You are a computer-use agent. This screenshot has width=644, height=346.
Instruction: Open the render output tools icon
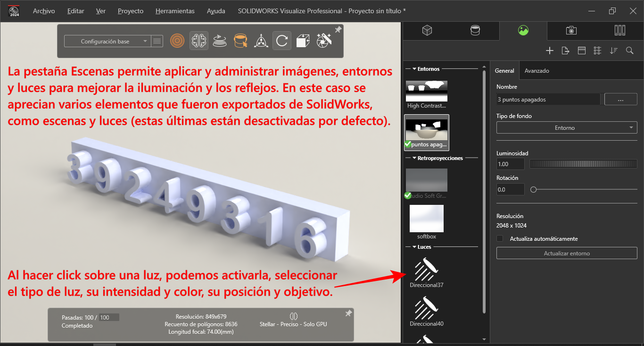[x=324, y=41]
